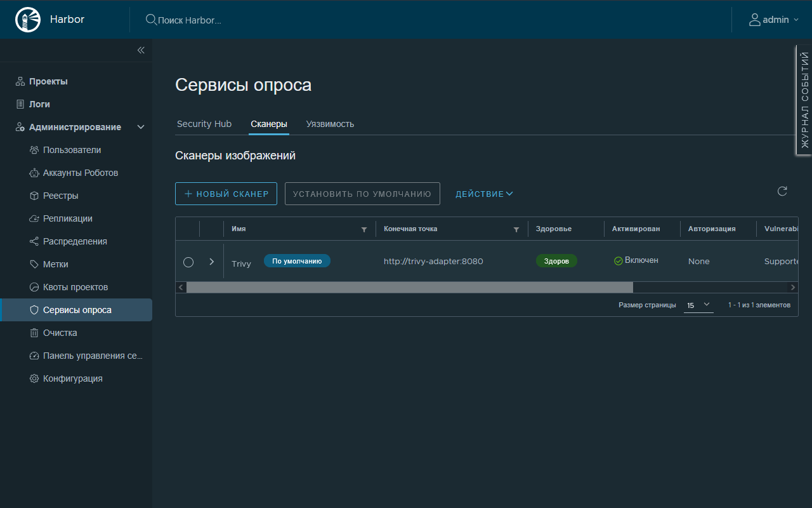Viewport: 812px width, 508px height.
Task: Switch to the Уязвимость tab
Action: [330, 124]
